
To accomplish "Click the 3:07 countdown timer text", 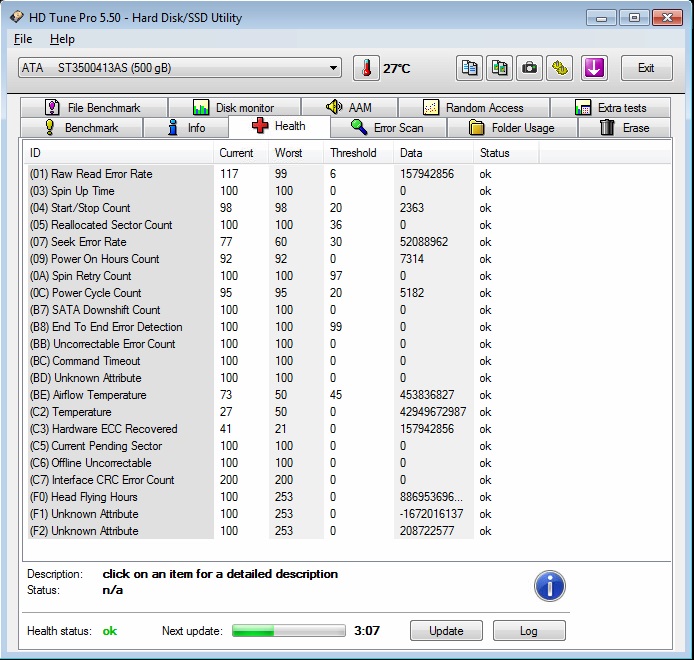I will tap(367, 630).
